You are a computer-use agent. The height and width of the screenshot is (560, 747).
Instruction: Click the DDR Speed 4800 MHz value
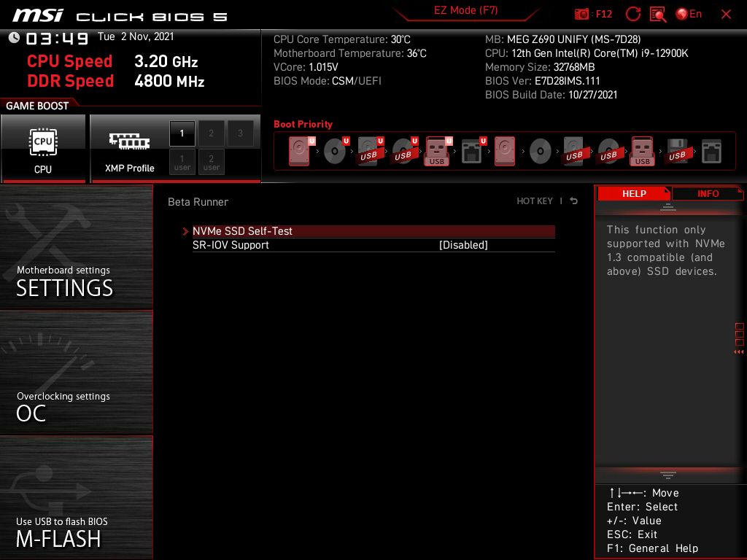click(x=169, y=81)
